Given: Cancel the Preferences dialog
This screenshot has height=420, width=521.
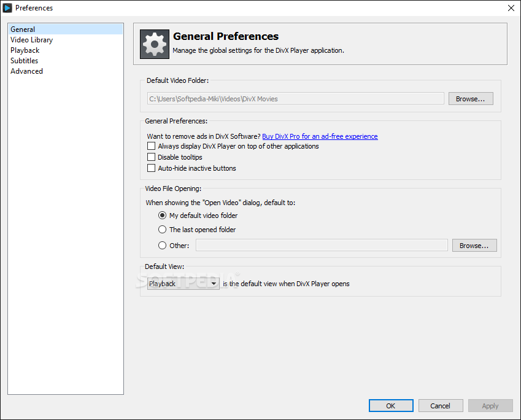Looking at the screenshot, I should pyautogui.click(x=440, y=406).
